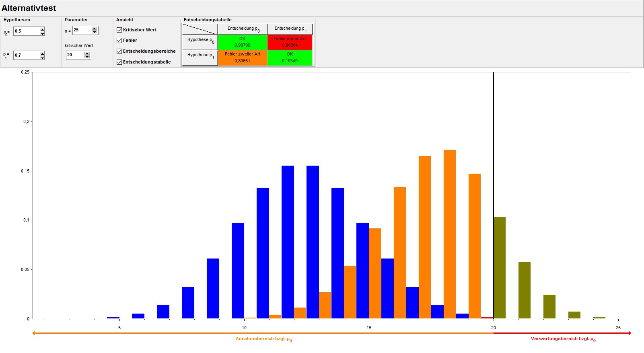
Task: Raise kritischer Wert with up arrow
Action: click(87, 53)
